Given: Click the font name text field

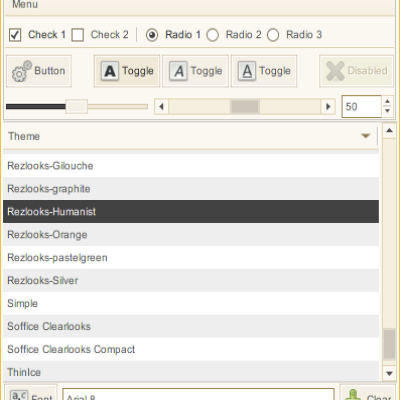Looking at the screenshot, I should click(198, 394).
